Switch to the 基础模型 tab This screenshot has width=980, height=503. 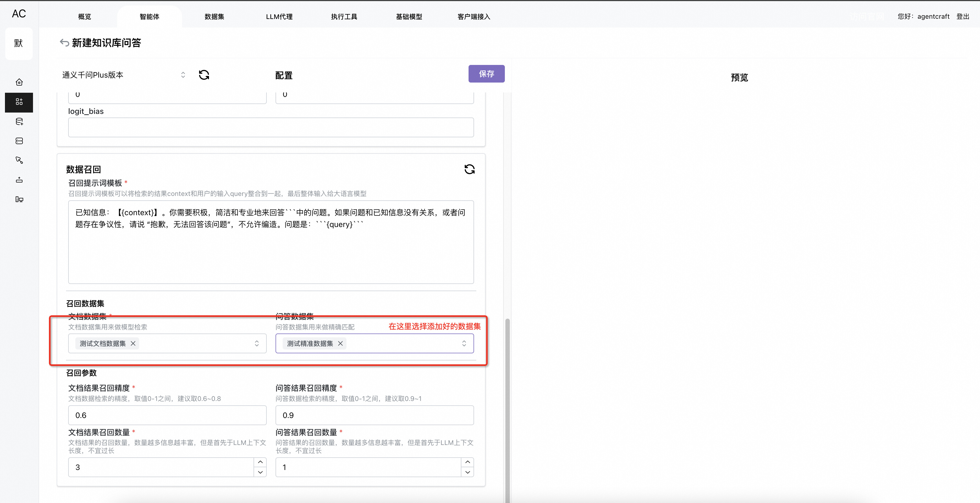[x=409, y=17]
